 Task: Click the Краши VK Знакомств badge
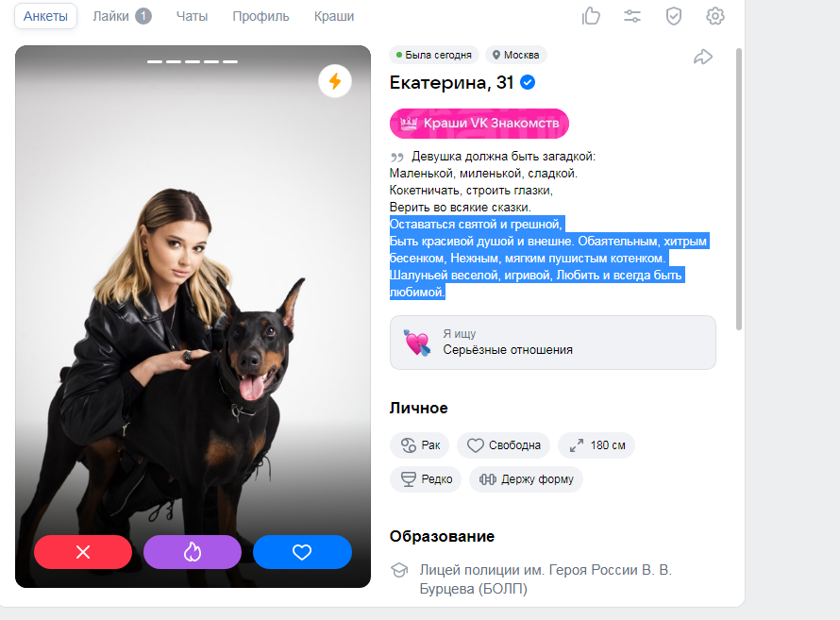[x=479, y=123]
